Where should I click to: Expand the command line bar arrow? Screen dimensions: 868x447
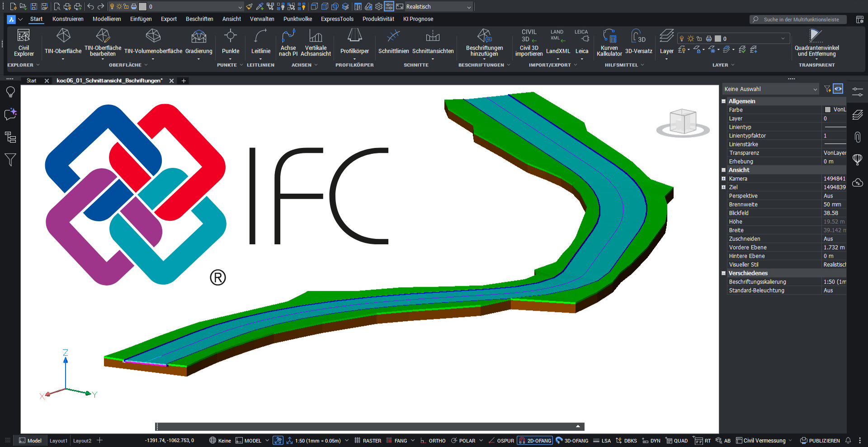point(578,426)
